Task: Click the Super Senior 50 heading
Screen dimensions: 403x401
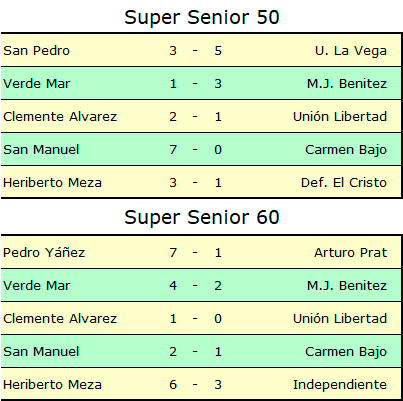Action: coord(202,17)
